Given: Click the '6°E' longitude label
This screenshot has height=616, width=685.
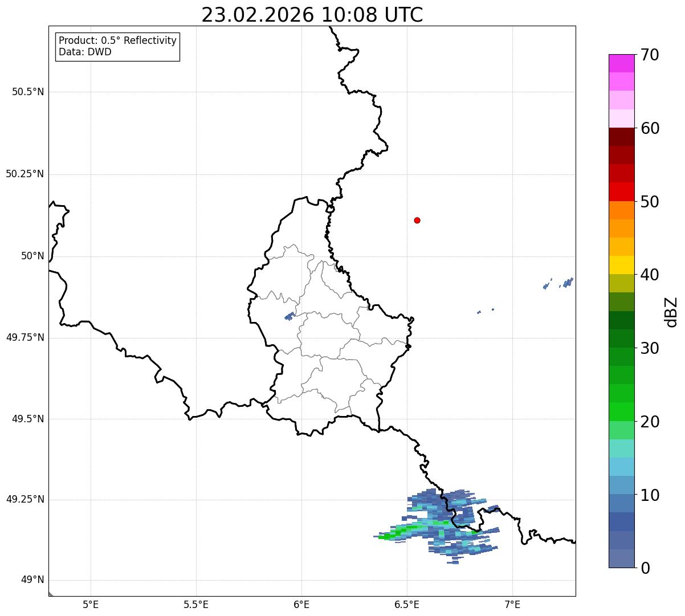Looking at the screenshot, I should (x=301, y=604).
